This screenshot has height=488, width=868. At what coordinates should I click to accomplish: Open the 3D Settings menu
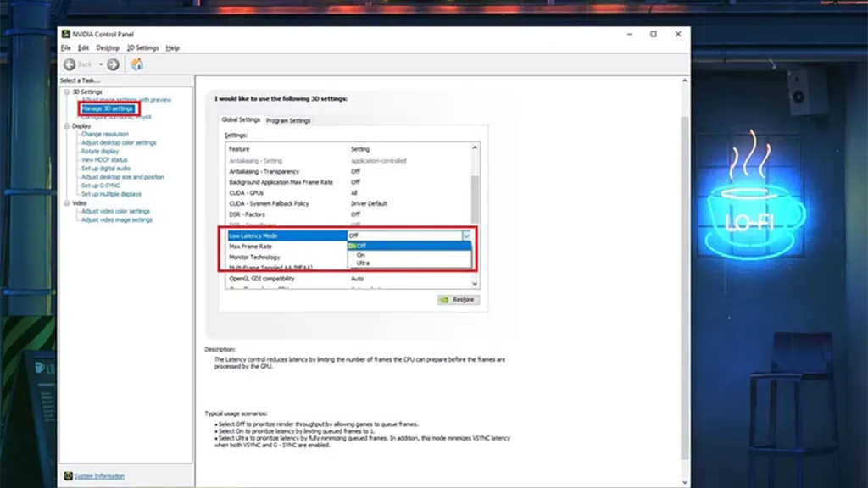(x=142, y=48)
